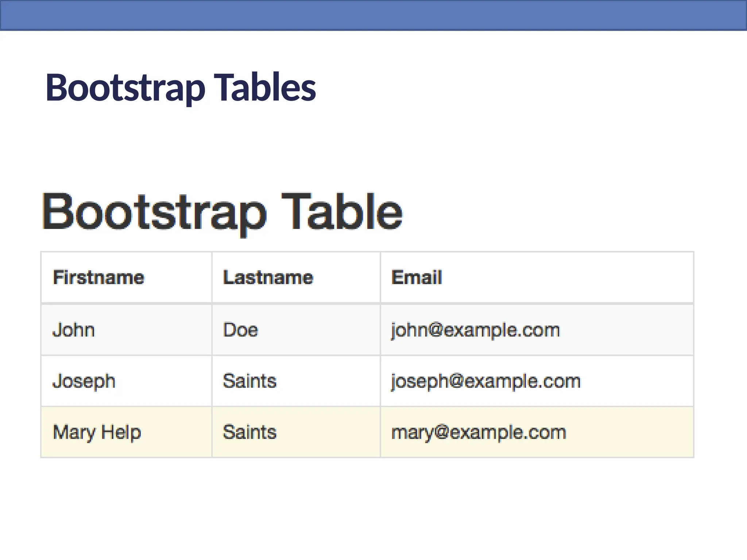Screen dimensions: 747x560
Task: Click Saints in Mary Help's row
Action: click(x=249, y=432)
